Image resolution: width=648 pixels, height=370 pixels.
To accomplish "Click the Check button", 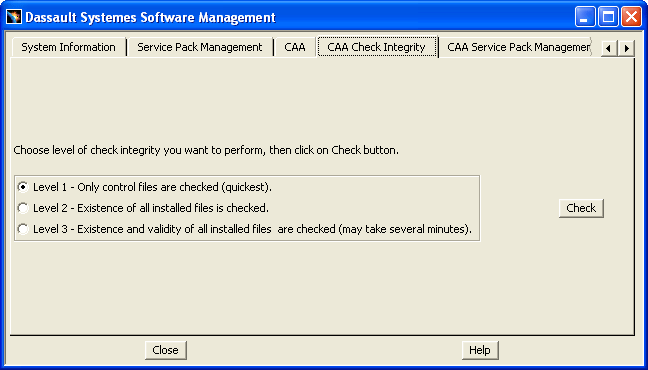I will [581, 208].
